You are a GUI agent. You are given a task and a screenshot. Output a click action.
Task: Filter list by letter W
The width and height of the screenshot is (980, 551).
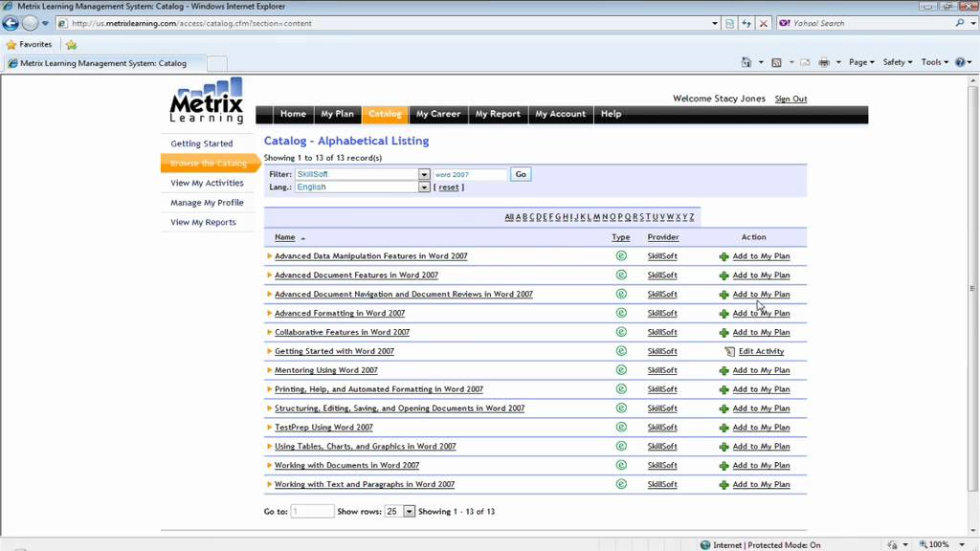[x=670, y=217]
